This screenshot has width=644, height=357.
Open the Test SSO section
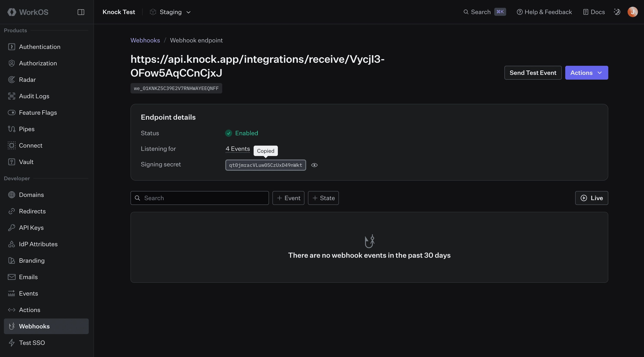coord(32,343)
